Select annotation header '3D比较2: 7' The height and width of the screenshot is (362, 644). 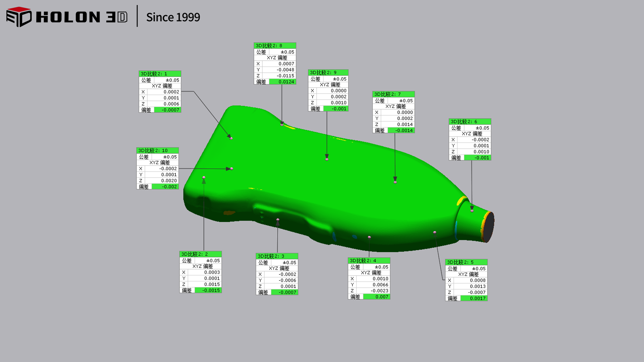tap(393, 94)
